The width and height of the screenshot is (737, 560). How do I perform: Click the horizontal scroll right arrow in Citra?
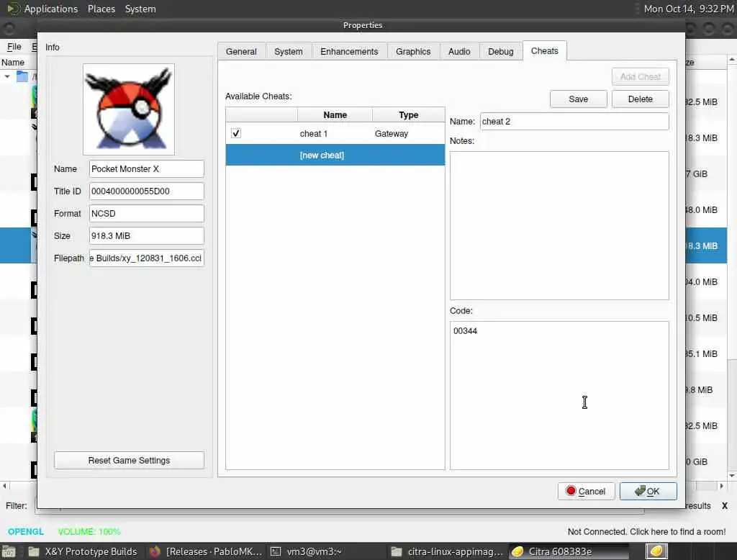721,486
